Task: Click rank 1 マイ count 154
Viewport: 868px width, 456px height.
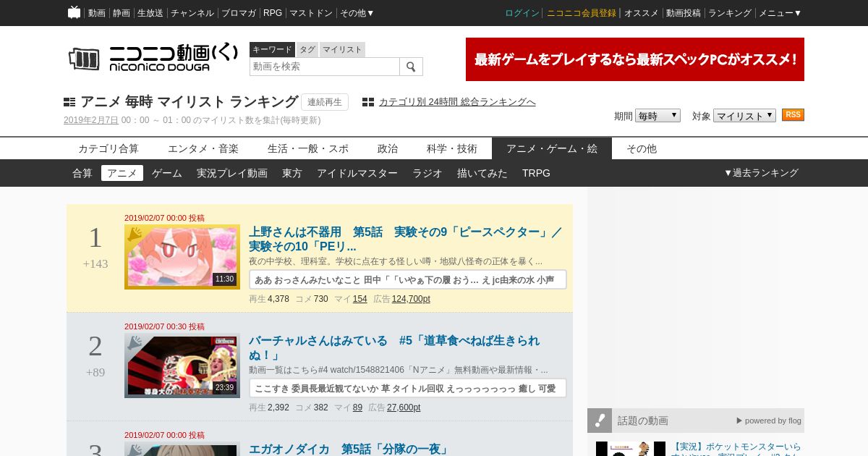Action: (x=360, y=299)
